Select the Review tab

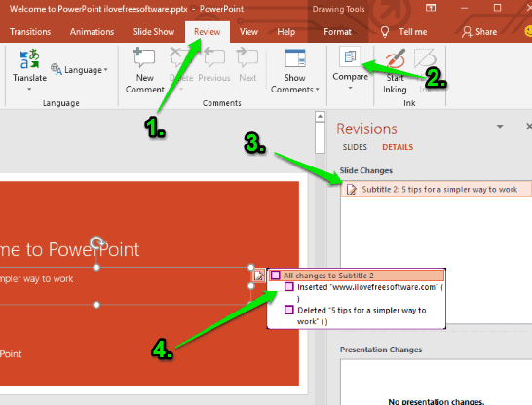click(x=208, y=32)
